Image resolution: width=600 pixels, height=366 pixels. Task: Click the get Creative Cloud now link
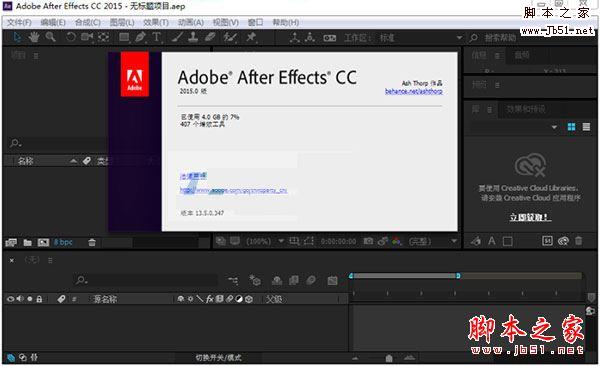pos(530,217)
